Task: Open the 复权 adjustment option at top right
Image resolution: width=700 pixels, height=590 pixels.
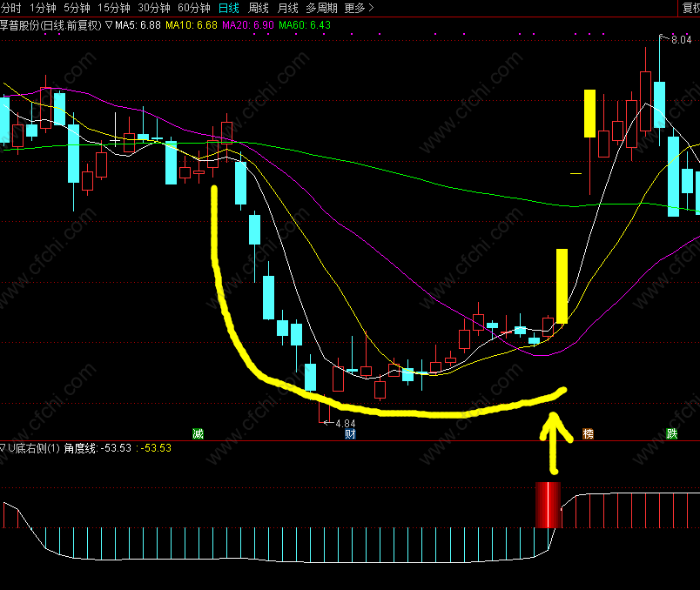Action: [x=690, y=8]
